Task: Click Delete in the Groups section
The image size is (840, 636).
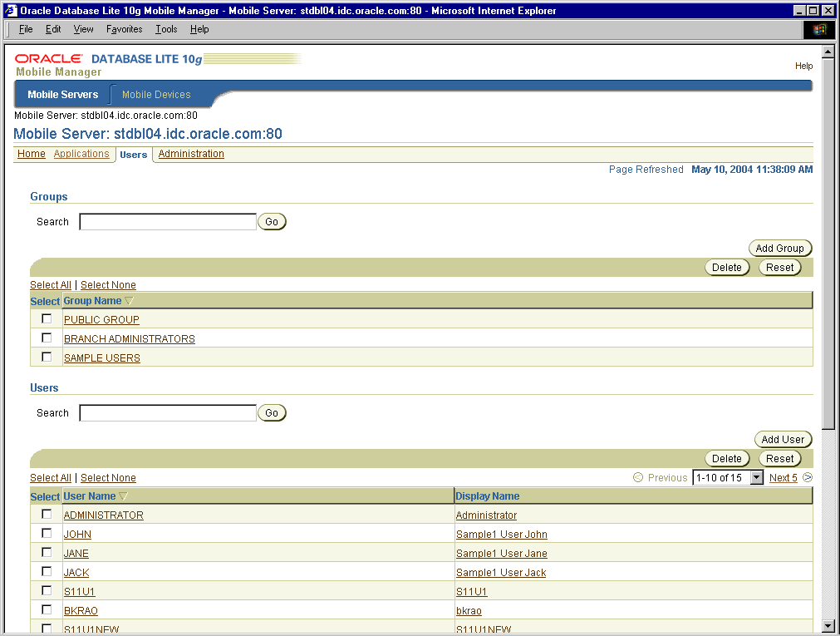Action: pyautogui.click(x=727, y=268)
